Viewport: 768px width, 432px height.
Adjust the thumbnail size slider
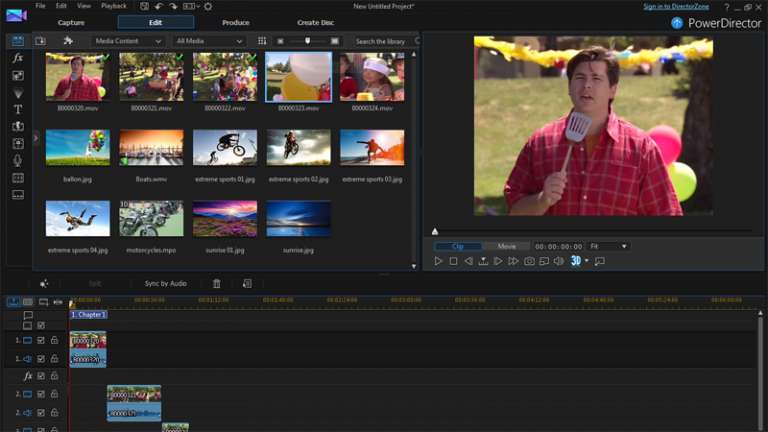(x=308, y=41)
